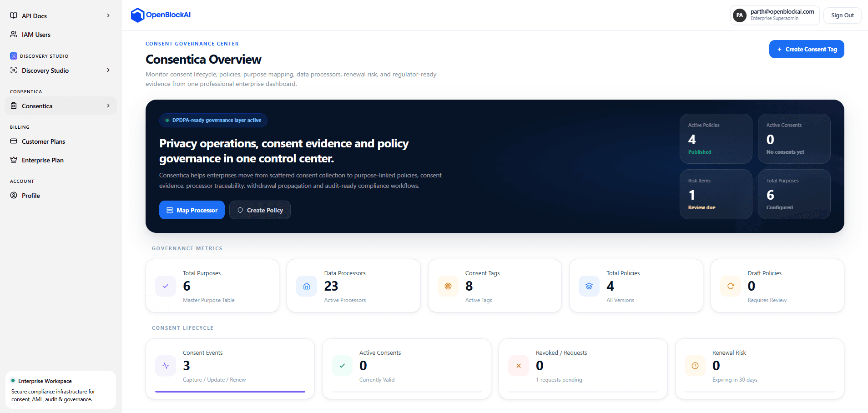Click the small Discovery Studio section badge icon
This screenshot has width=868, height=413.
[14, 56]
